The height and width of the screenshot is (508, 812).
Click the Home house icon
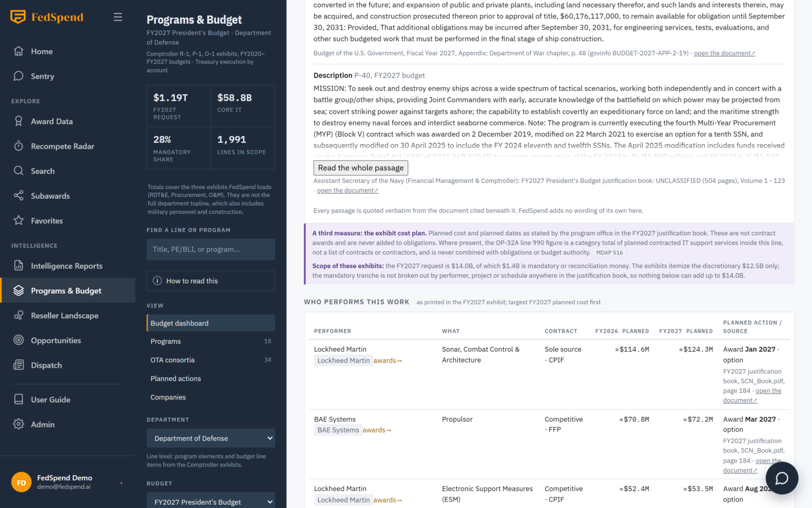[x=19, y=51]
